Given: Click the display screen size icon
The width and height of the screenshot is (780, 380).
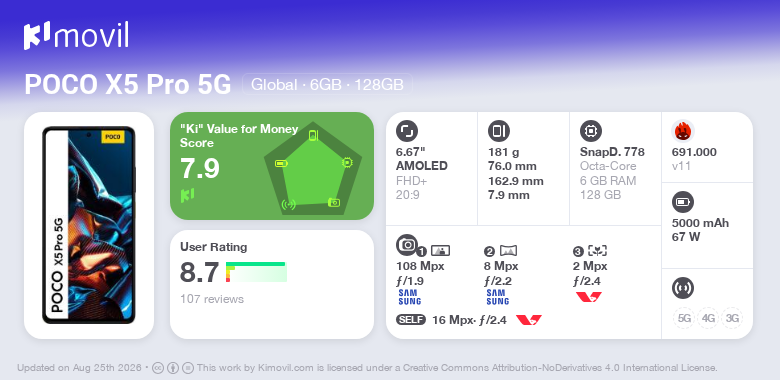Looking at the screenshot, I should [406, 131].
